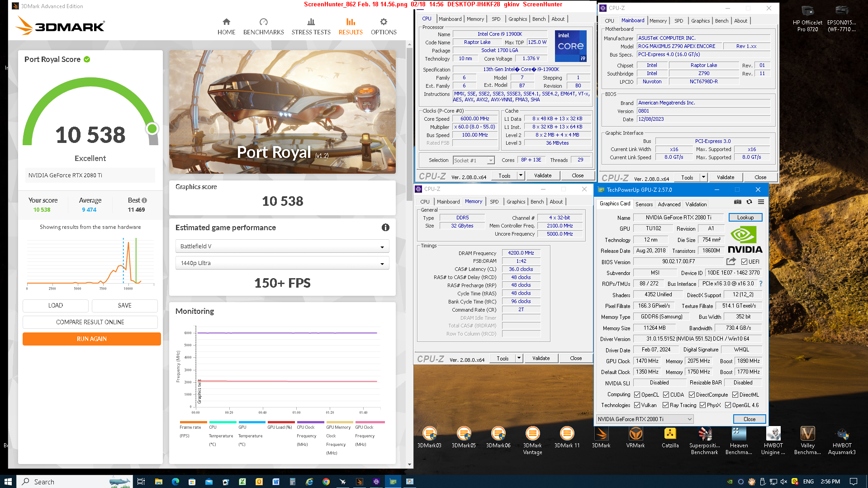Image resolution: width=868 pixels, height=488 pixels.
Task: Open the Superposition Benchmark desktop shortcut
Action: pos(704,441)
